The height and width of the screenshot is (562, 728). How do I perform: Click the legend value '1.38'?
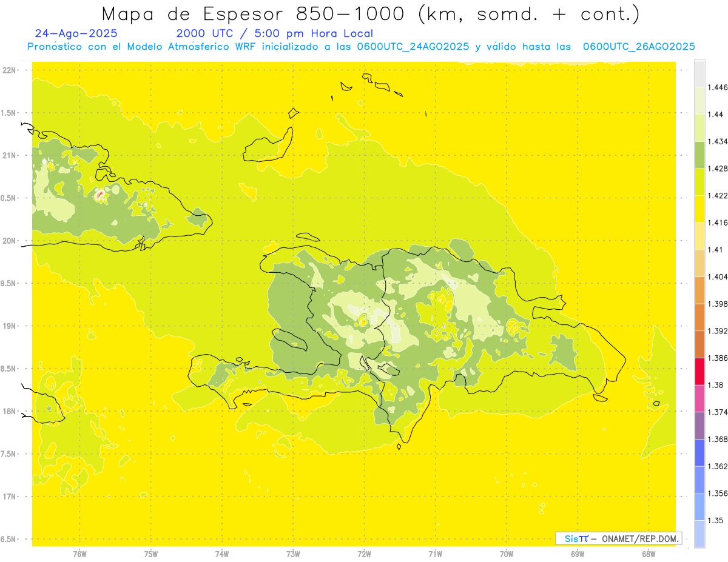click(x=715, y=385)
